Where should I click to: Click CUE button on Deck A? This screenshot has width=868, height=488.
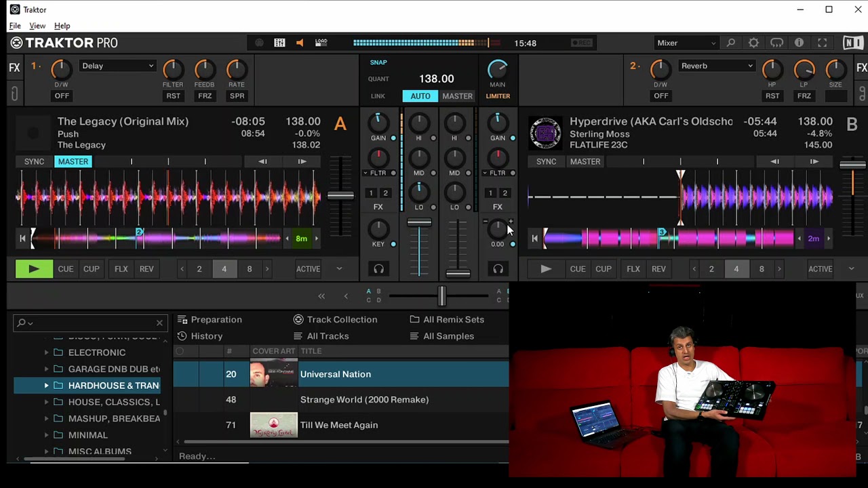pyautogui.click(x=66, y=269)
